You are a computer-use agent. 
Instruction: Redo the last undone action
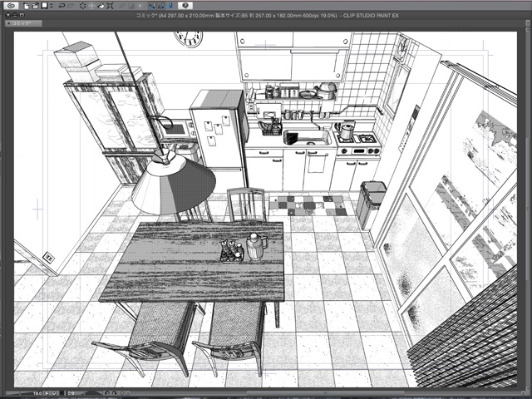tap(71, 6)
